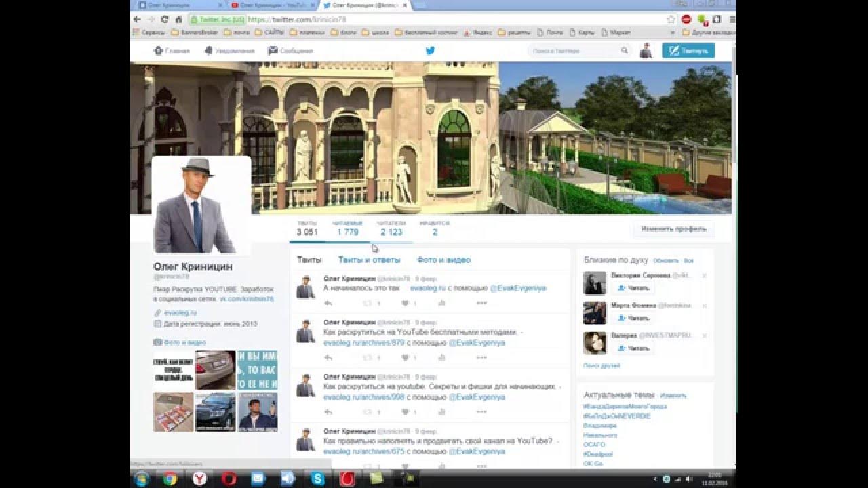Image resolution: width=868 pixels, height=488 pixels.
Task: Click Изменить next to Актуальные темы
Action: (x=673, y=395)
